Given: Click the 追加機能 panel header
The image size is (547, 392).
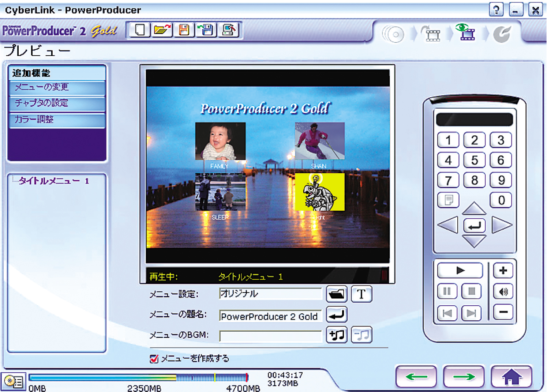Looking at the screenshot, I should pyautogui.click(x=57, y=73).
